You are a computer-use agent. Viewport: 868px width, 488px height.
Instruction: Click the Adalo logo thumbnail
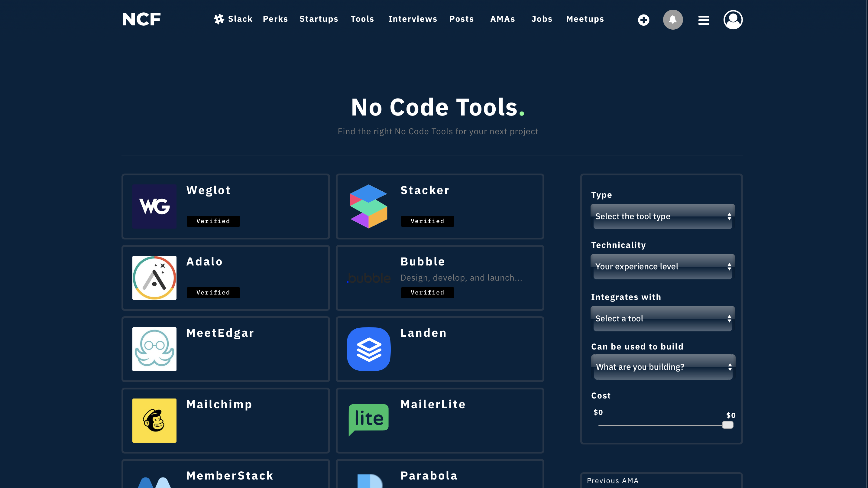click(x=154, y=278)
